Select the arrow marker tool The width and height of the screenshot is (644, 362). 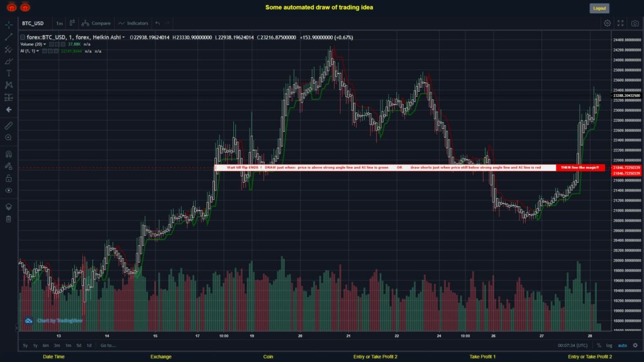click(9, 109)
